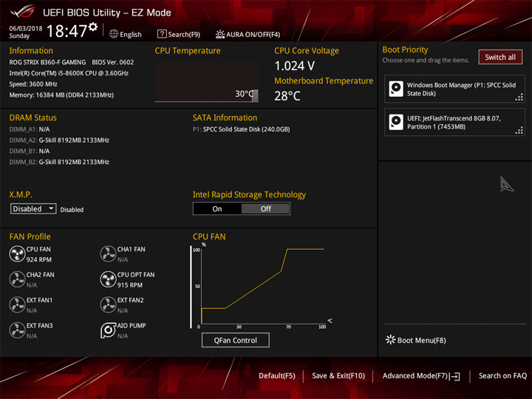Click the DIMM_A2 G-Skill 8192MB row

pyautogui.click(x=59, y=140)
